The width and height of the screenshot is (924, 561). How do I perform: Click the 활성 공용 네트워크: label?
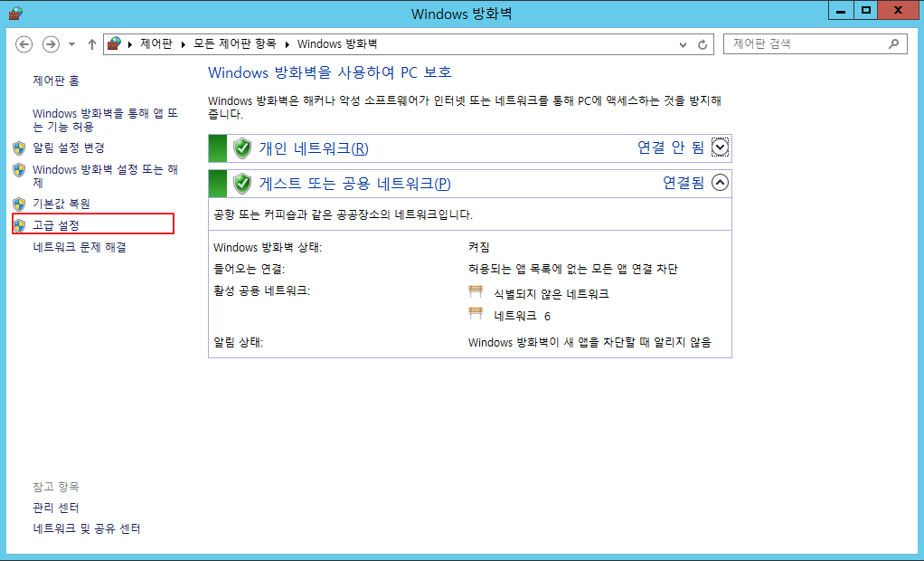point(261,290)
